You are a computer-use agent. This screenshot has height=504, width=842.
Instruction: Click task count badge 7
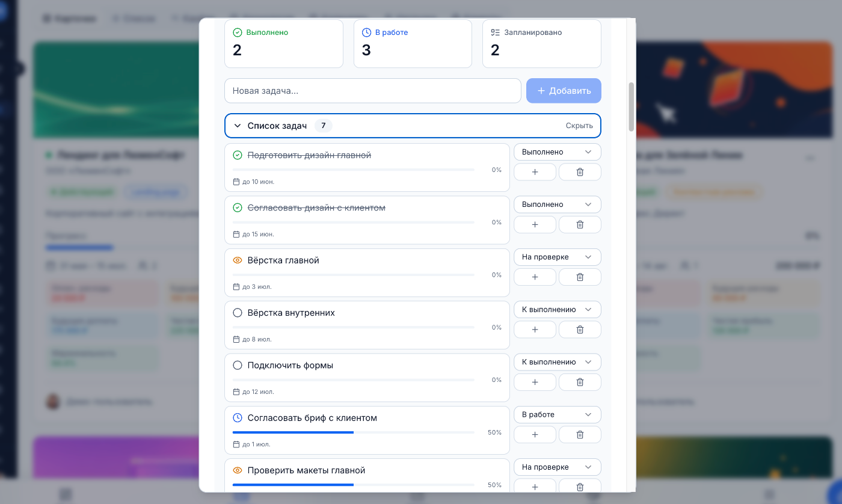(324, 126)
